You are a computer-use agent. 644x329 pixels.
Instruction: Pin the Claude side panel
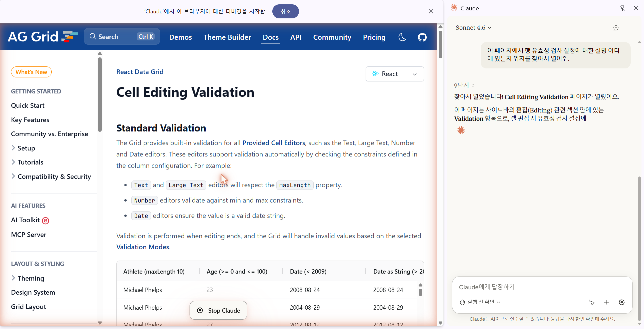(622, 8)
